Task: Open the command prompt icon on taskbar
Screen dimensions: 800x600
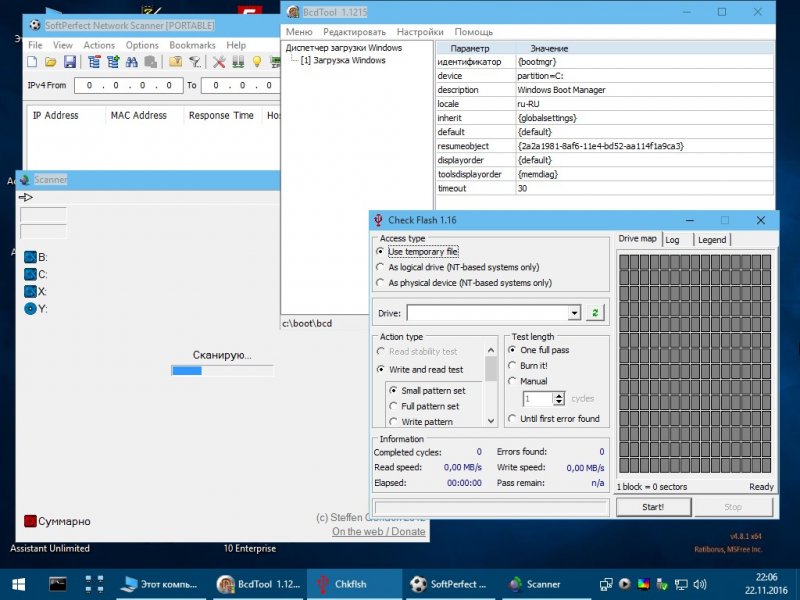Action: click(58, 584)
